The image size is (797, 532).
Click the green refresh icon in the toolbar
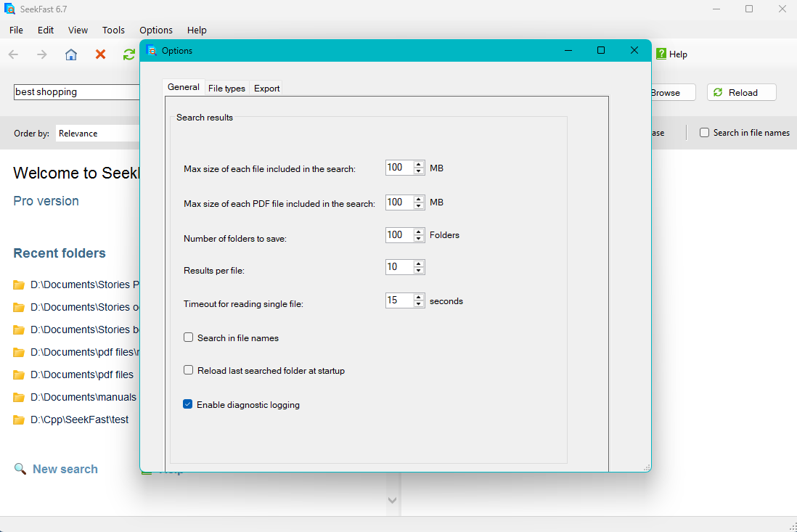coord(129,54)
